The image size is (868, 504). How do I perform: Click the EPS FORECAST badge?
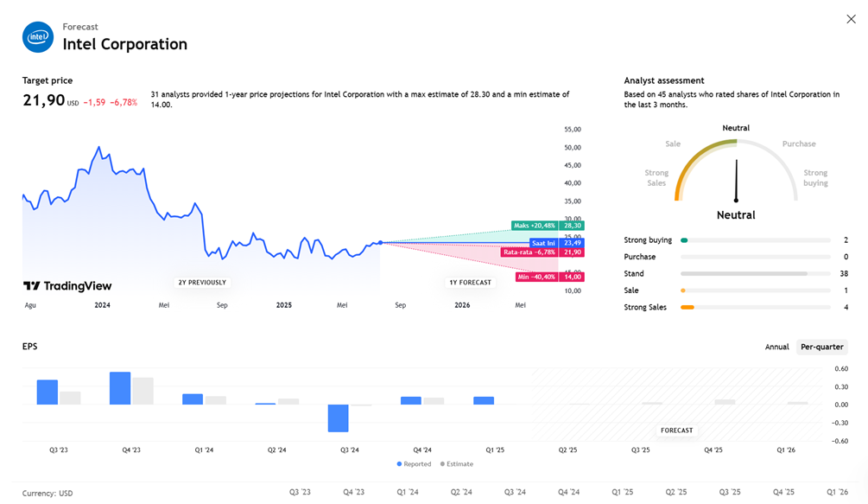(x=676, y=431)
